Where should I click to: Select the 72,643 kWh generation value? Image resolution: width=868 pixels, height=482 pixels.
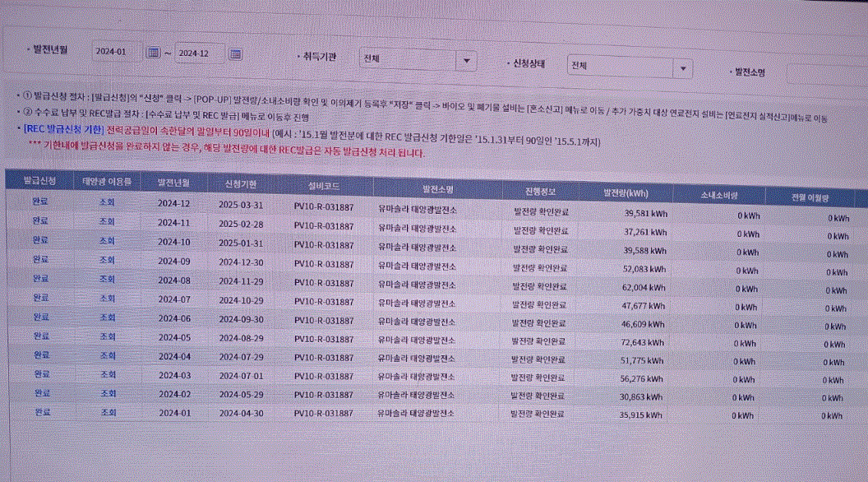(642, 342)
